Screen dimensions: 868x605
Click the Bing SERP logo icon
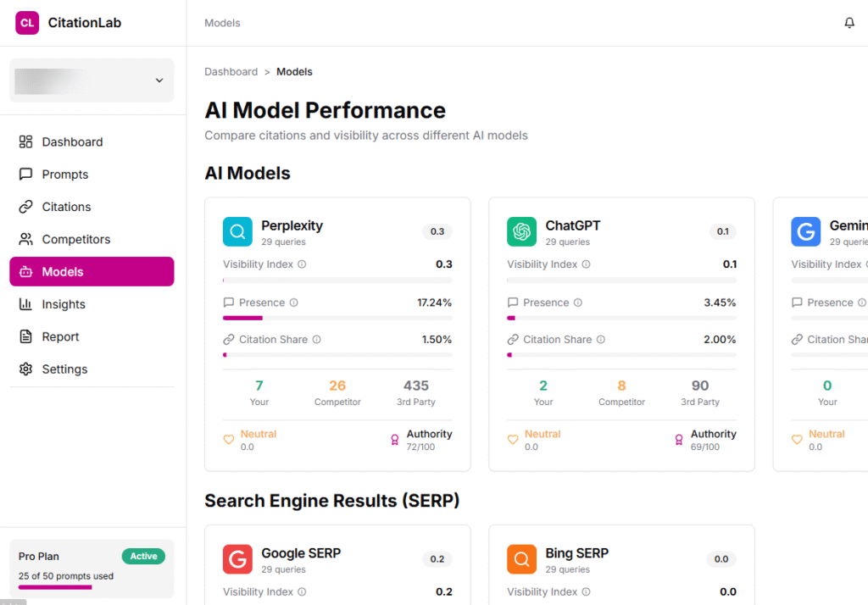point(521,559)
